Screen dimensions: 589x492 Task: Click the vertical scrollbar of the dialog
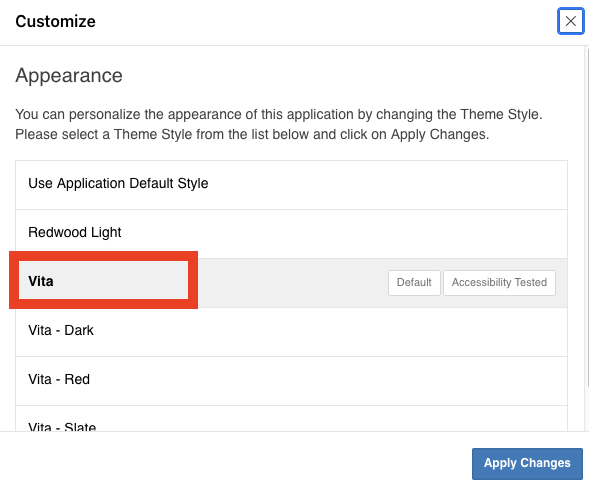(587, 218)
